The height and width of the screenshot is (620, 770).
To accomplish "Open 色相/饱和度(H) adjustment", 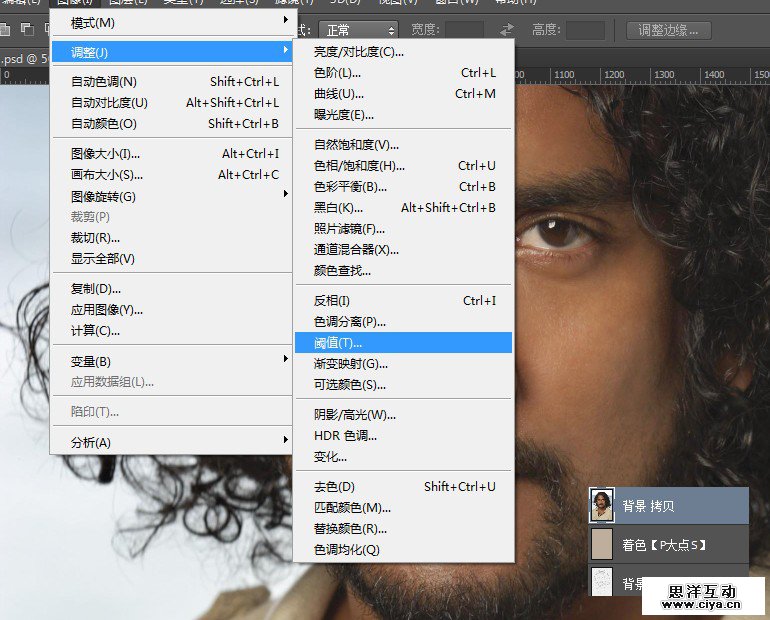I will click(403, 166).
